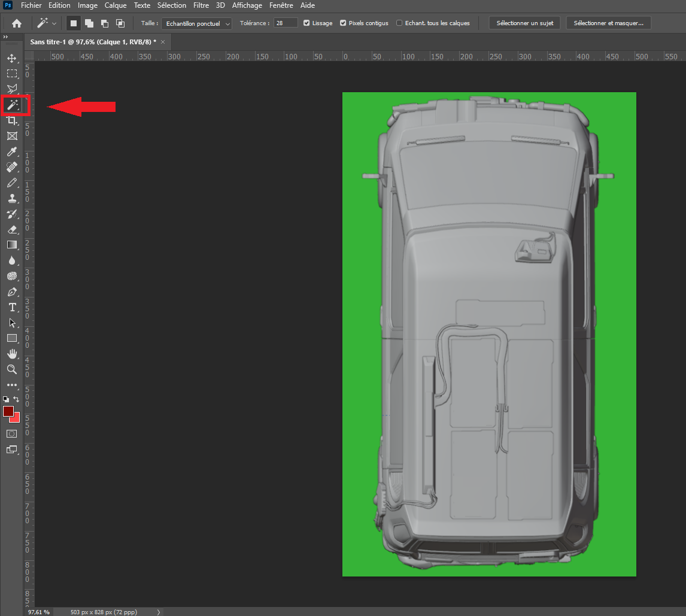Open the Taille Echantillon ponctuel dropdown
The height and width of the screenshot is (616, 686).
coord(197,23)
